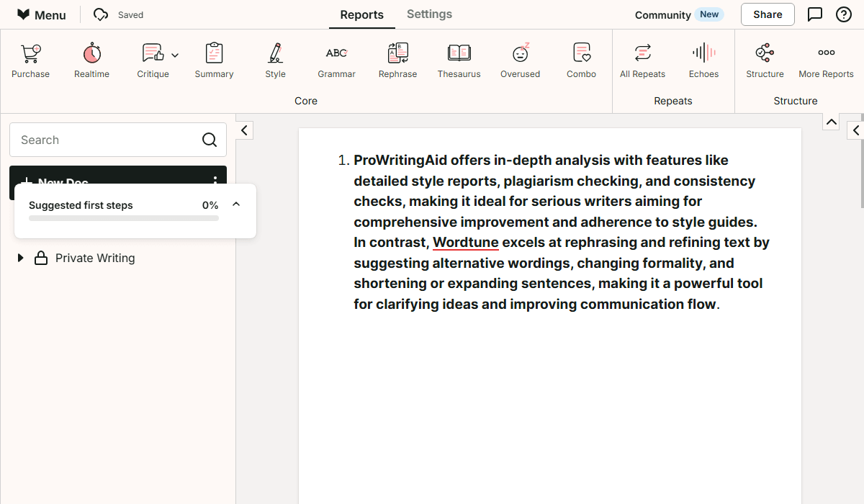This screenshot has height=504, width=864.
Task: Expand the Private Writing folder triangle
Action: [21, 258]
